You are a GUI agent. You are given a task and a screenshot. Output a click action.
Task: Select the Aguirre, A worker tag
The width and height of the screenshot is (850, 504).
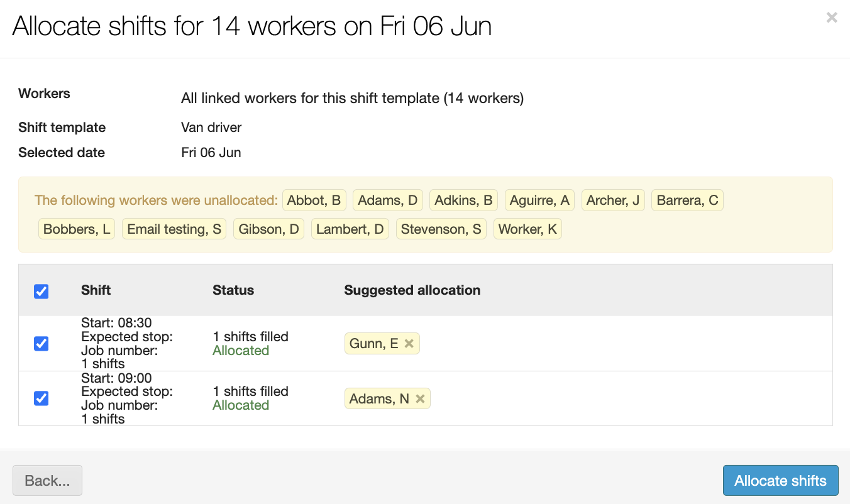(x=539, y=200)
